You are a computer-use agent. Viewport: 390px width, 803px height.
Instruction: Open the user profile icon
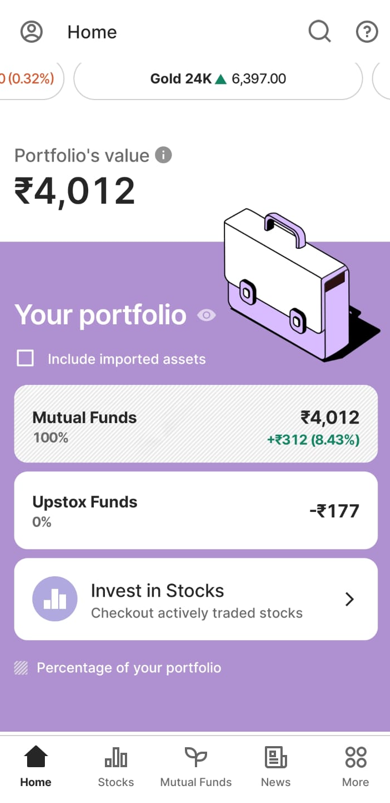(31, 32)
